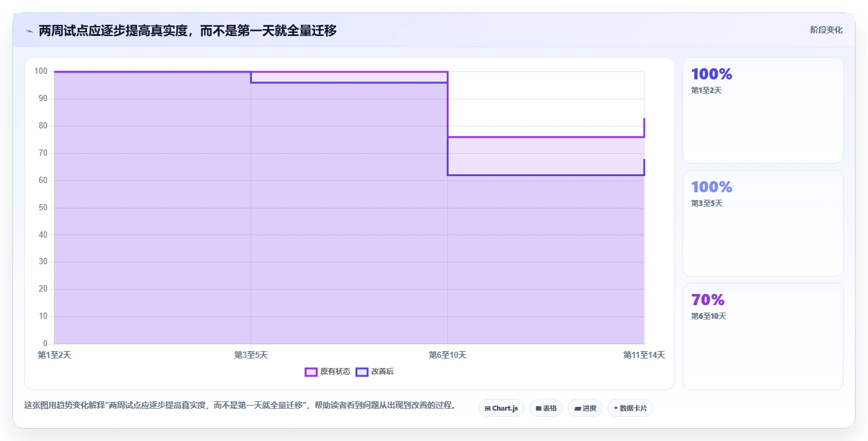Toggle the 改善后 legend swatch

362,372
